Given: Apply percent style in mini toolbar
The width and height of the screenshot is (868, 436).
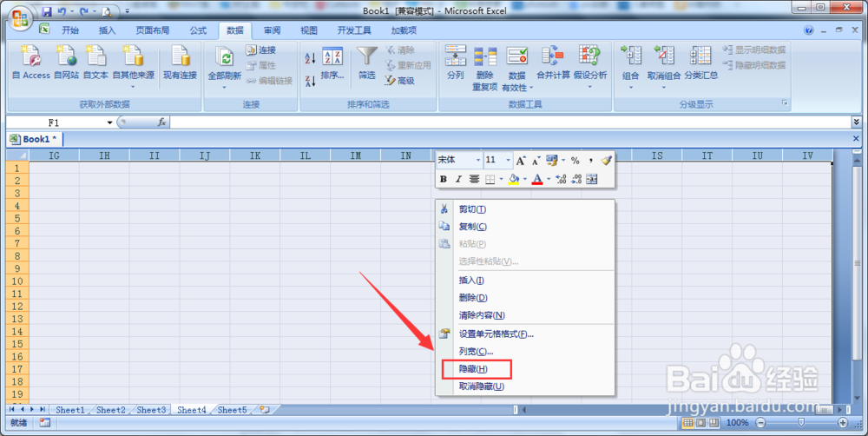Looking at the screenshot, I should 575,160.
